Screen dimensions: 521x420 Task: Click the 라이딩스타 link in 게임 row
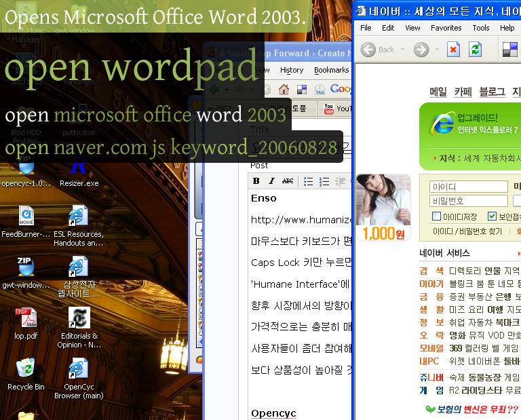[482, 390]
